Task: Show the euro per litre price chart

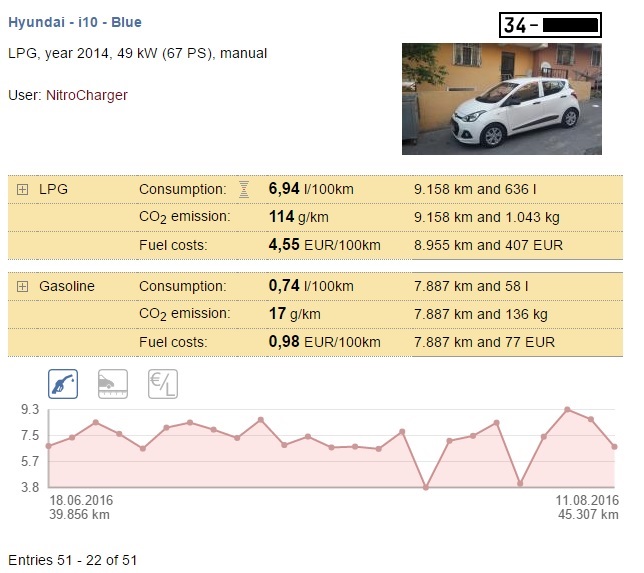Action: point(163,384)
